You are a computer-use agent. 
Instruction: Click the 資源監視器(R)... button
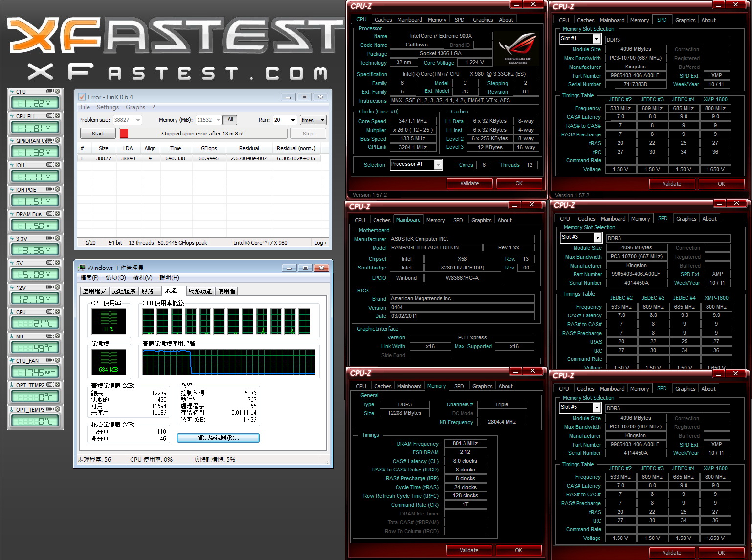click(218, 438)
